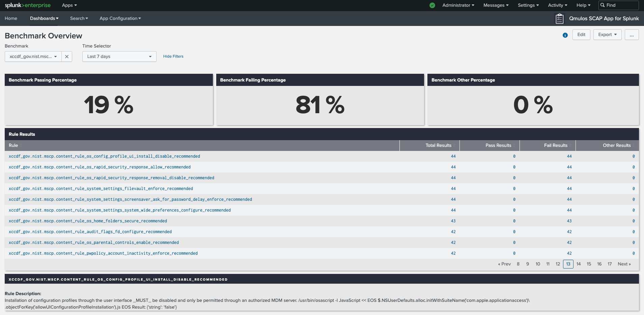
Task: Jump to results page 15
Action: (589, 264)
